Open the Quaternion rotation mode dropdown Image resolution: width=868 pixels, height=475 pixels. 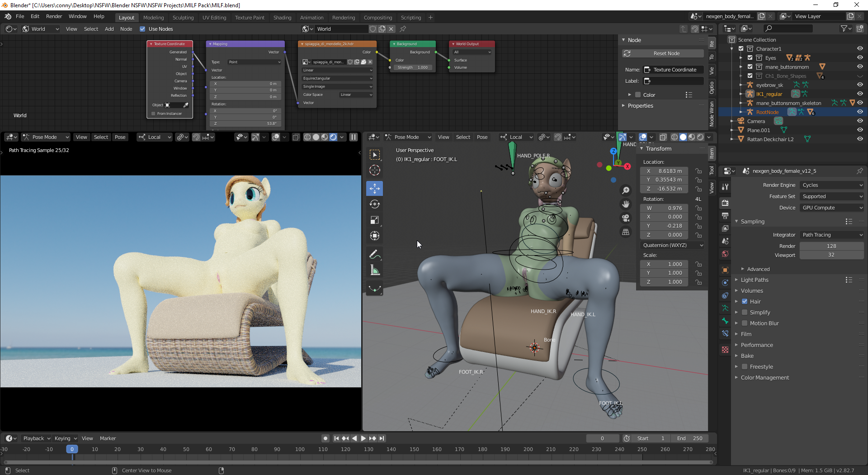[672, 245]
